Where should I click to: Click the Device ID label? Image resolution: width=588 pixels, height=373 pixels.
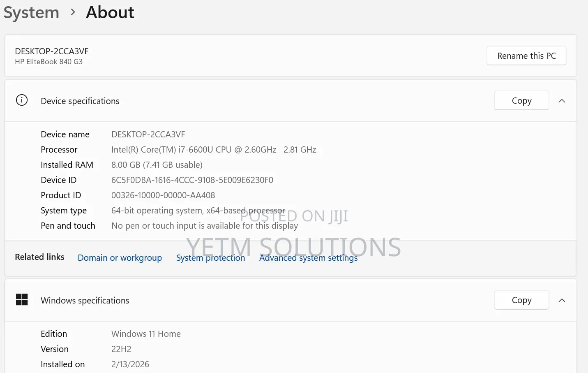[59, 180]
